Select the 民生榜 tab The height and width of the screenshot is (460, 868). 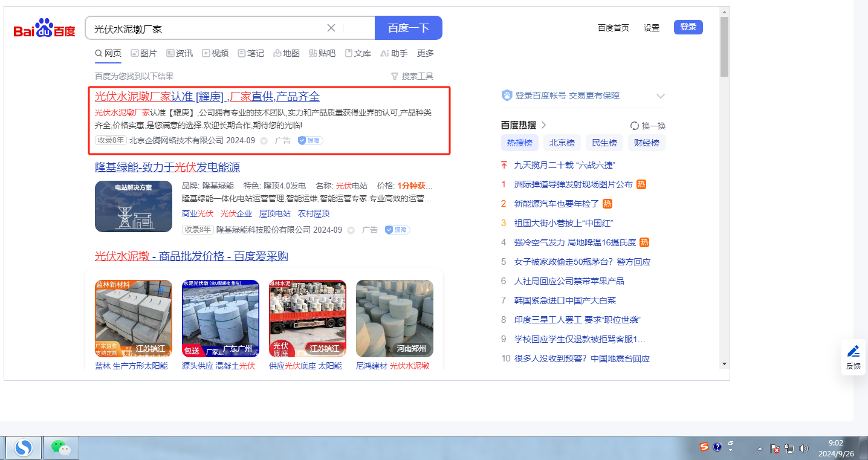click(604, 143)
